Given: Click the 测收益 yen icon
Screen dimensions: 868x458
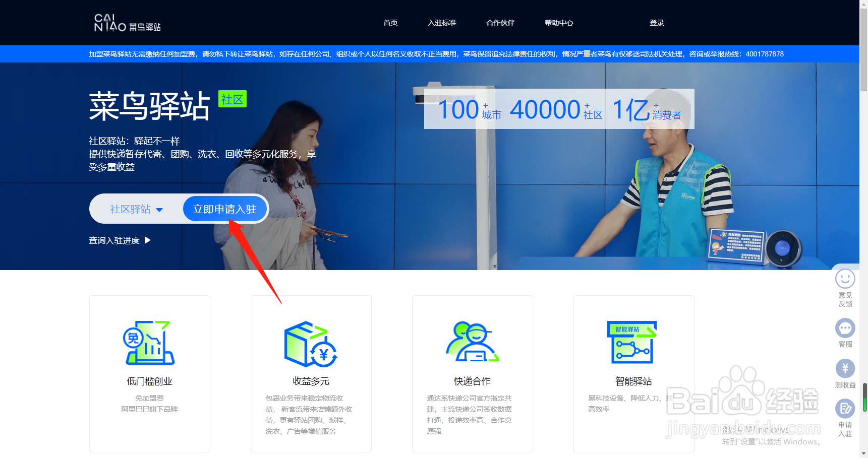Looking at the screenshot, I should (x=845, y=368).
